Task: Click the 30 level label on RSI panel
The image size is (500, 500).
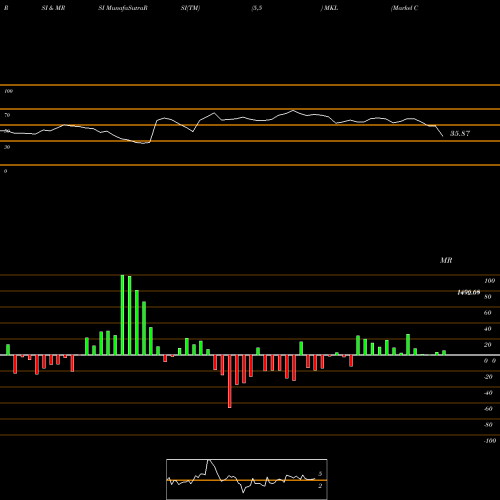Action: click(7, 147)
